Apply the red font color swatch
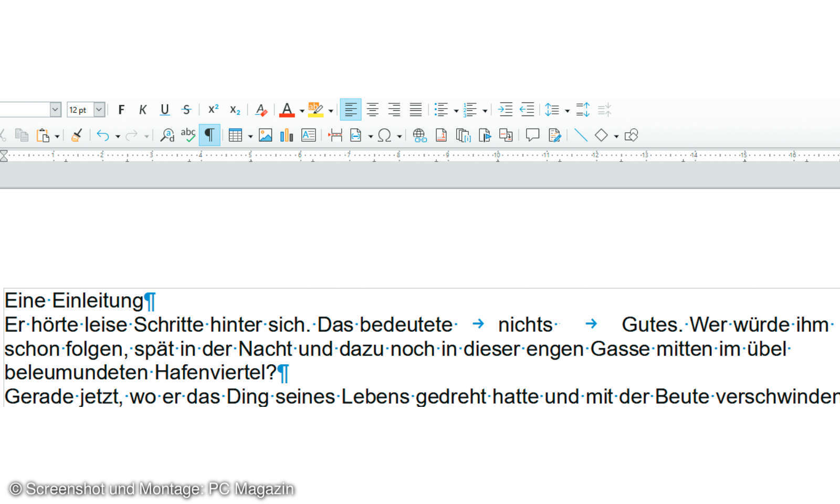 pyautogui.click(x=288, y=110)
